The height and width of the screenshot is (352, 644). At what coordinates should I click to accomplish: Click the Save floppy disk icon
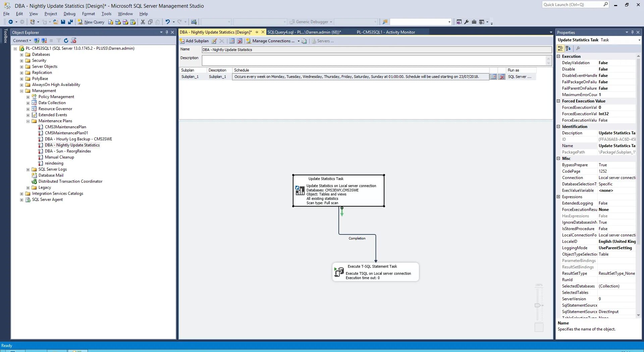click(63, 22)
